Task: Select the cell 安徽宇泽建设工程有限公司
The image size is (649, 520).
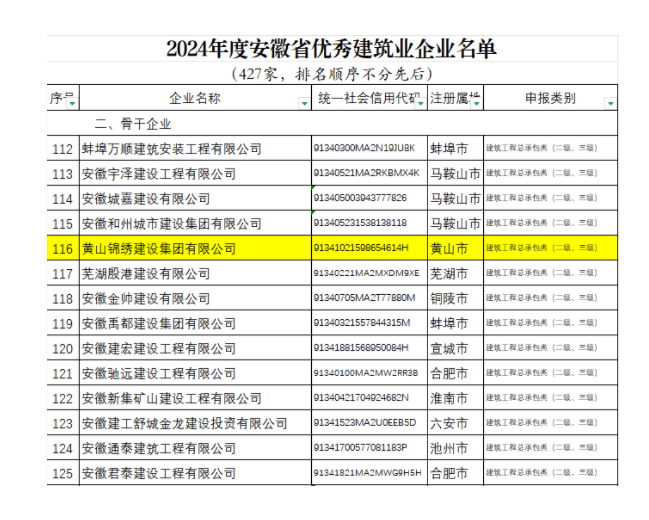Action: pos(158,174)
